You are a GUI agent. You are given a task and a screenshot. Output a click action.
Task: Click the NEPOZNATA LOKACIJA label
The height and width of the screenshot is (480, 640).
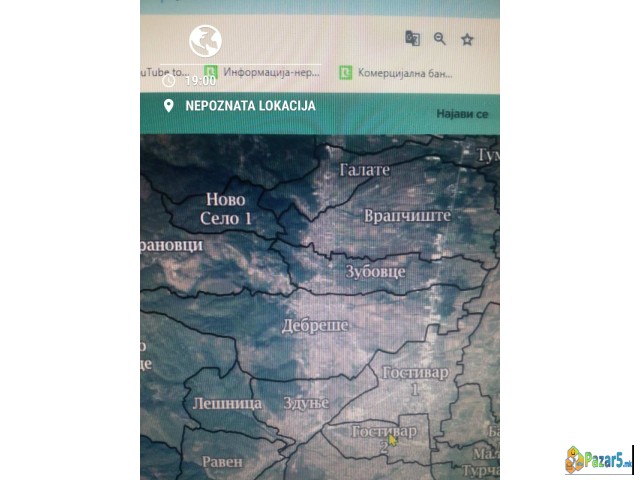click(x=250, y=106)
